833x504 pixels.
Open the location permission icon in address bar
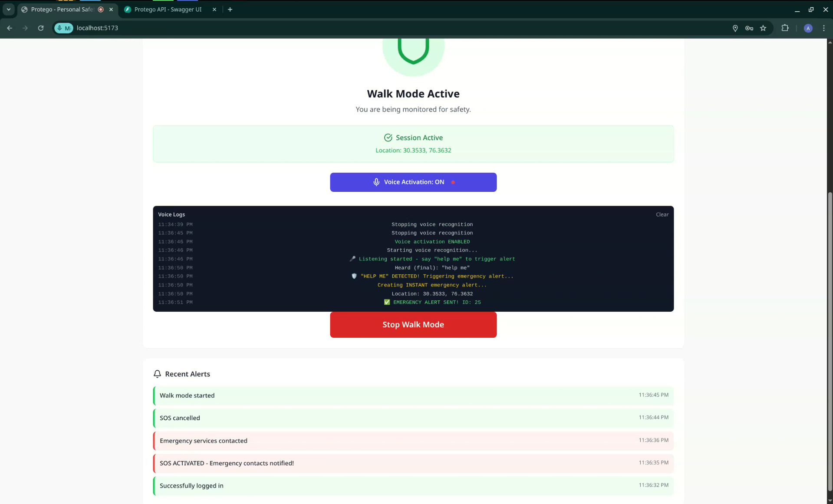(x=735, y=28)
